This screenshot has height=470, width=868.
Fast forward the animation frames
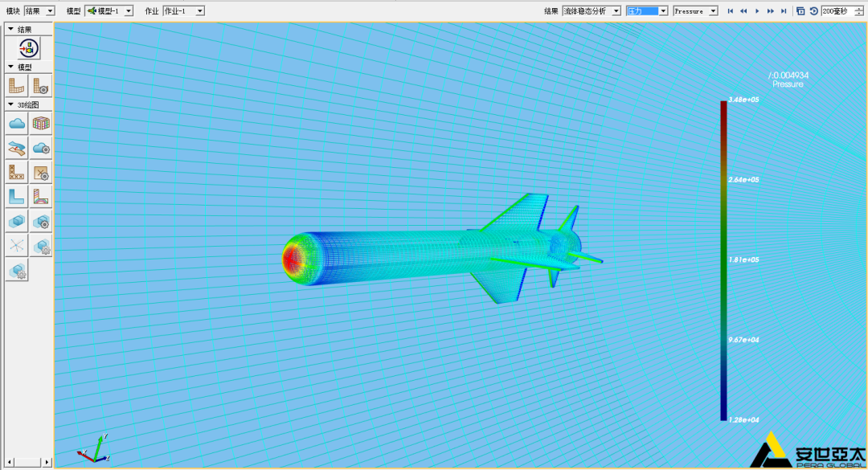770,11
